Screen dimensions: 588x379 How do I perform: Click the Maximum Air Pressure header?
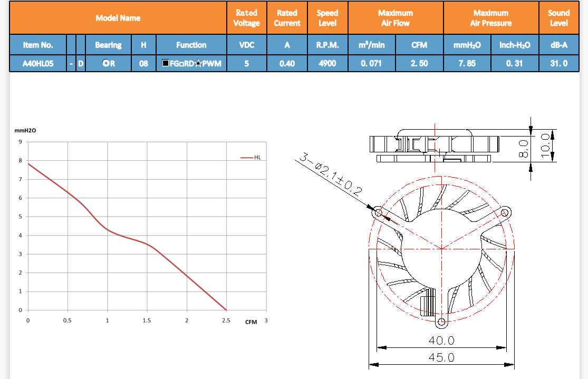[491, 18]
